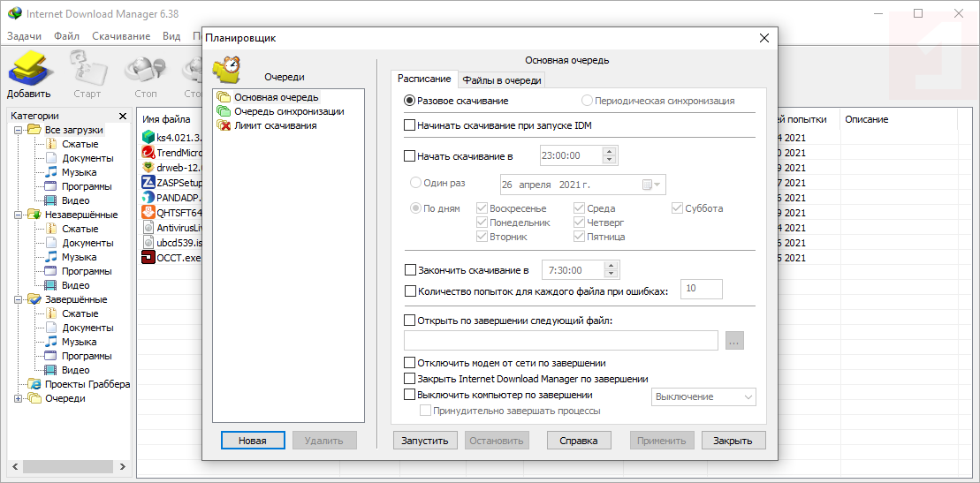Open the Задачи menu
Image resolution: width=980 pixels, height=483 pixels.
pyautogui.click(x=25, y=35)
